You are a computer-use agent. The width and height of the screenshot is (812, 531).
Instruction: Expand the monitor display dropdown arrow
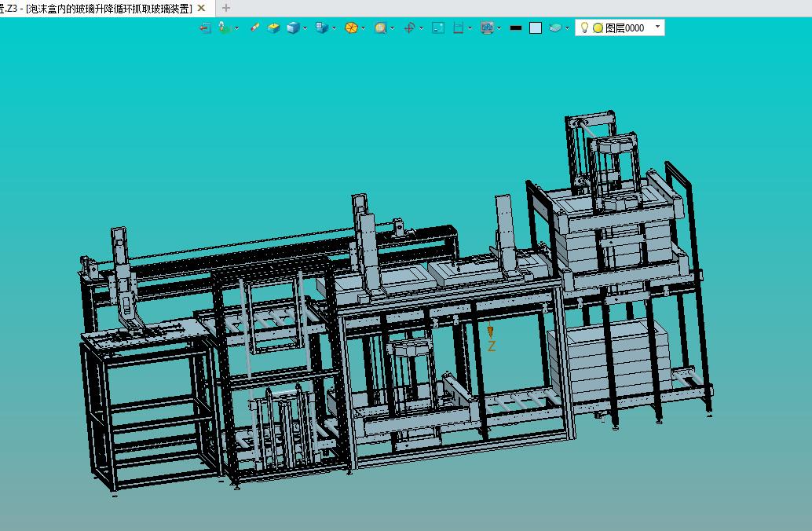pyautogui.click(x=499, y=28)
